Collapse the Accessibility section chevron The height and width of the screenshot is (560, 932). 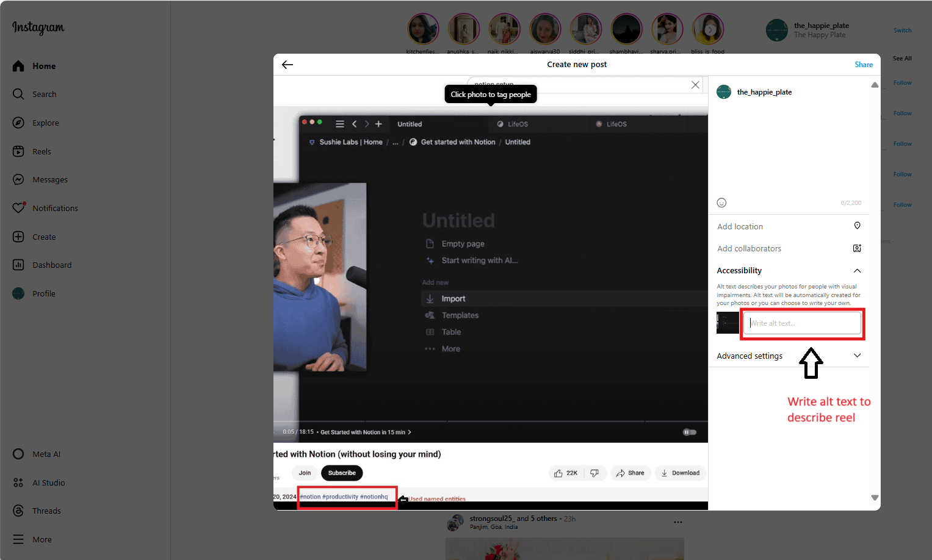point(857,270)
